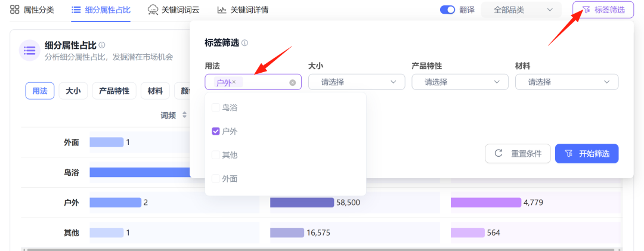Toggle the 翻译 switch
Screen dimensions: 644x251
[x=447, y=10]
